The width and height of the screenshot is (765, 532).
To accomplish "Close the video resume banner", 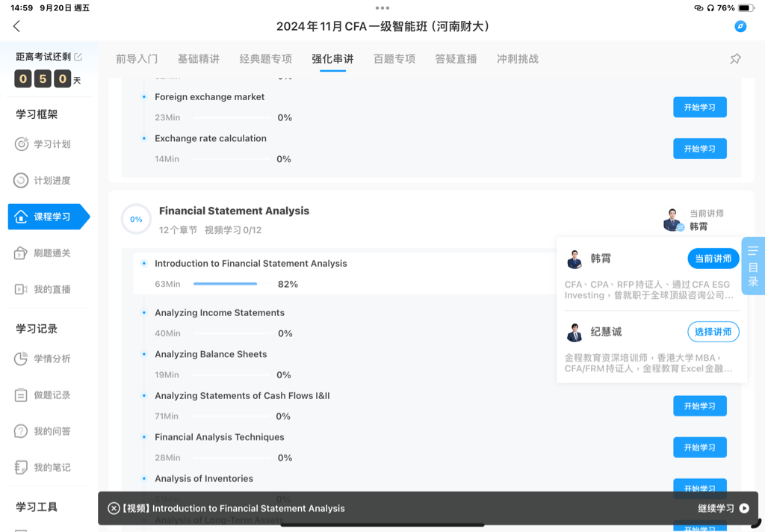I will pyautogui.click(x=114, y=509).
